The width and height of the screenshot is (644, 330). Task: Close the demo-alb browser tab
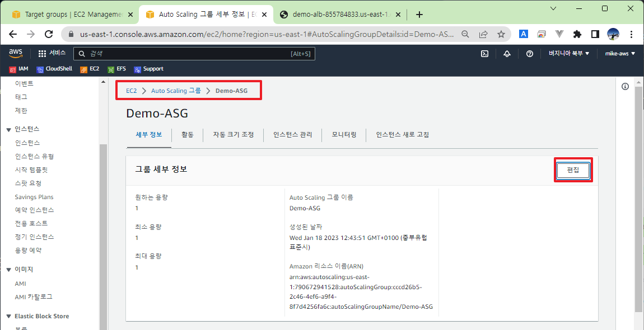coord(399,15)
